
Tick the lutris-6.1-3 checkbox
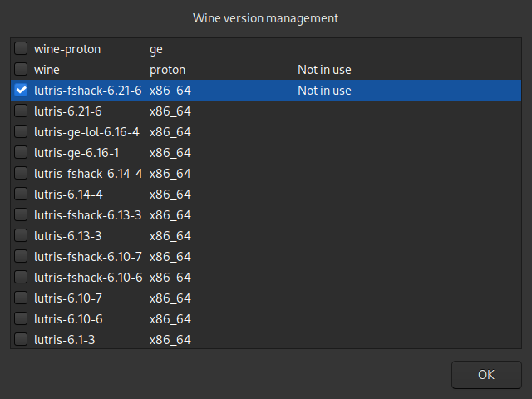tap(21, 339)
